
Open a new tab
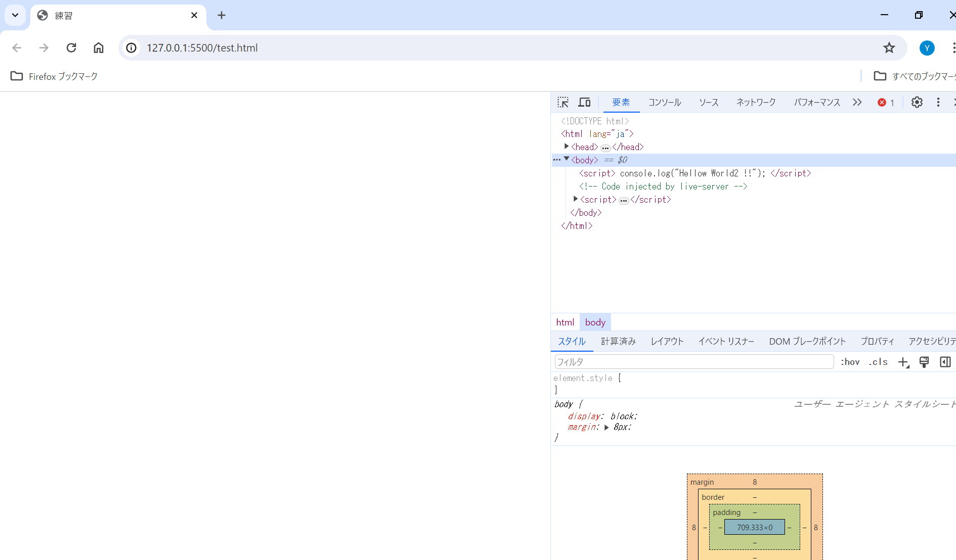pos(222,15)
